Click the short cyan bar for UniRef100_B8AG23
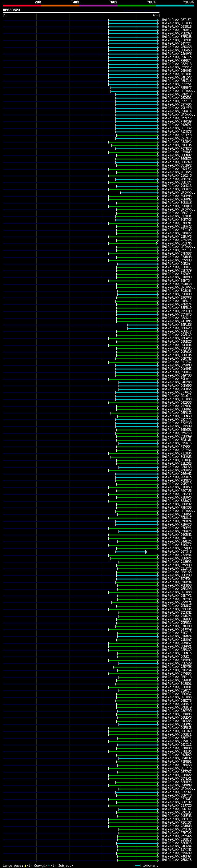 (x=143, y=328)
